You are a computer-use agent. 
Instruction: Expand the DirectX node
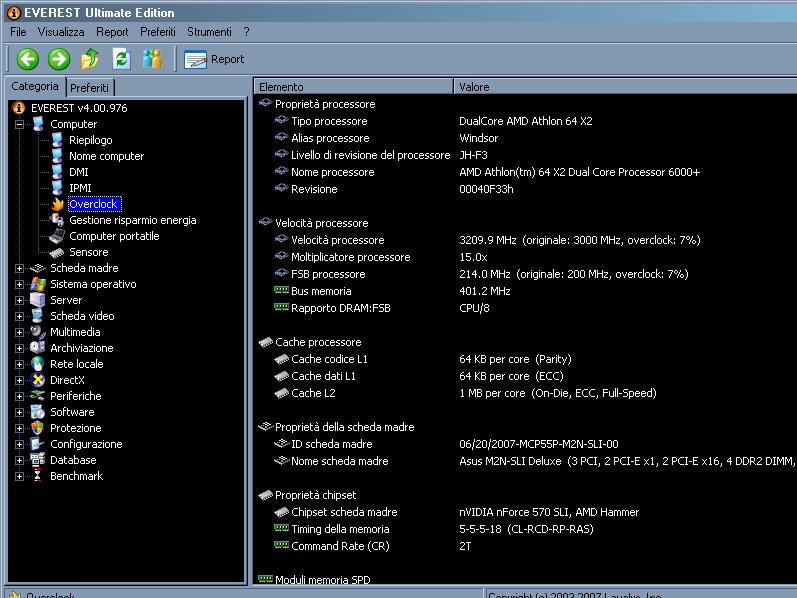[x=19, y=380]
